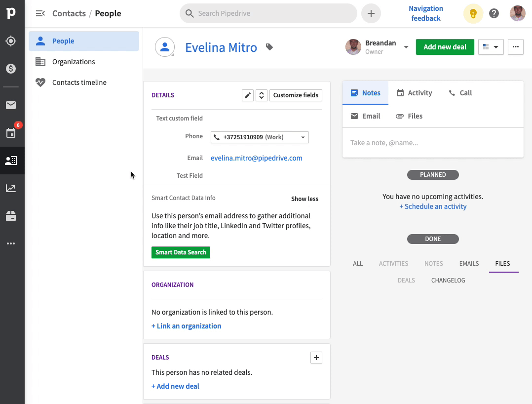This screenshot has width=532, height=404.
Task: Open Mail envelope icon in sidebar
Action: coord(11,105)
